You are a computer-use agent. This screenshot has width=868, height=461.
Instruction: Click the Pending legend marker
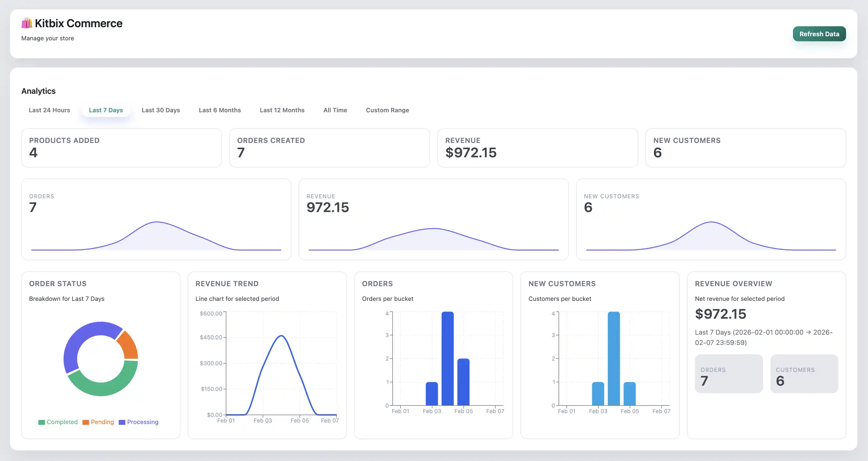pos(86,422)
